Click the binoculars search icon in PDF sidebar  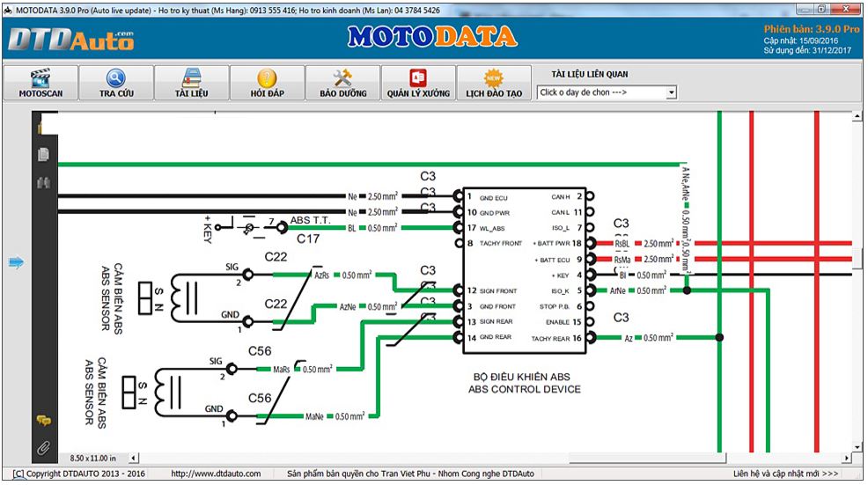coord(44,182)
